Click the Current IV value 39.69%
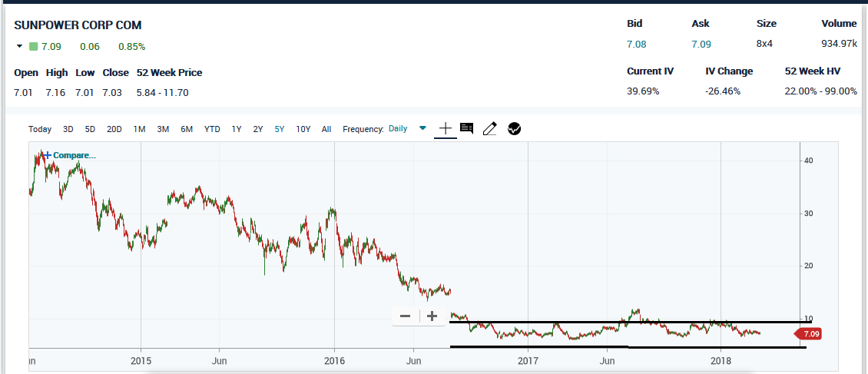 pos(643,91)
